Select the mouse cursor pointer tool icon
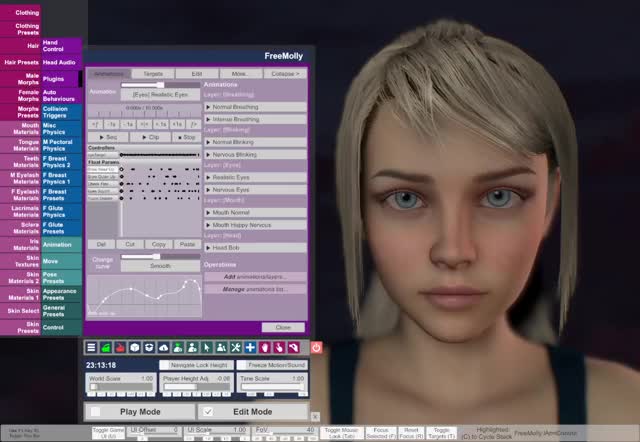The image size is (640, 442). click(207, 348)
